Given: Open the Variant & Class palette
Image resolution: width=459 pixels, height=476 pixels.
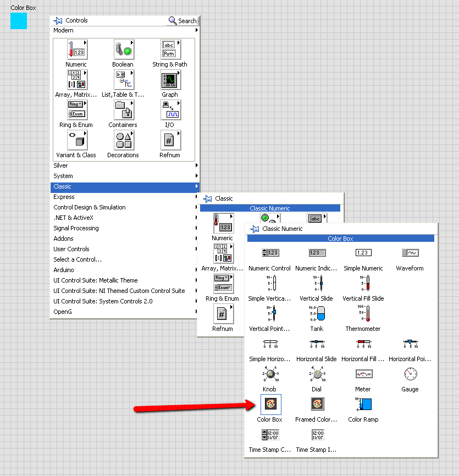Looking at the screenshot, I should coord(77,140).
